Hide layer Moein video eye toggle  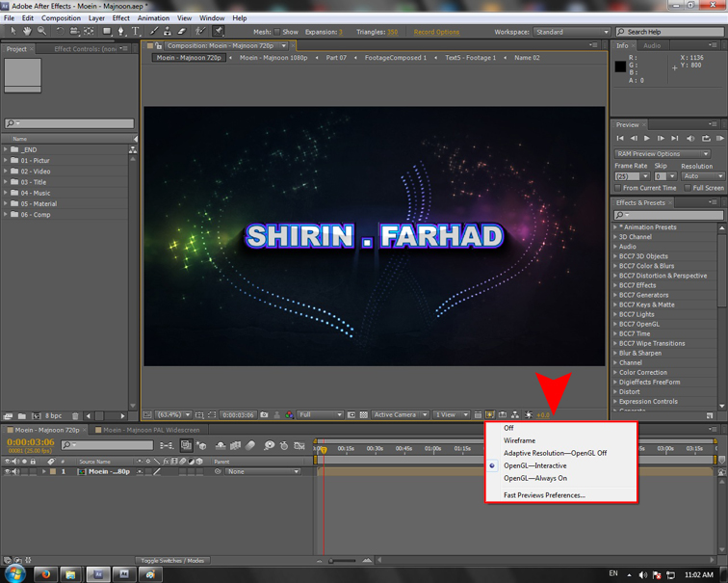[7, 471]
